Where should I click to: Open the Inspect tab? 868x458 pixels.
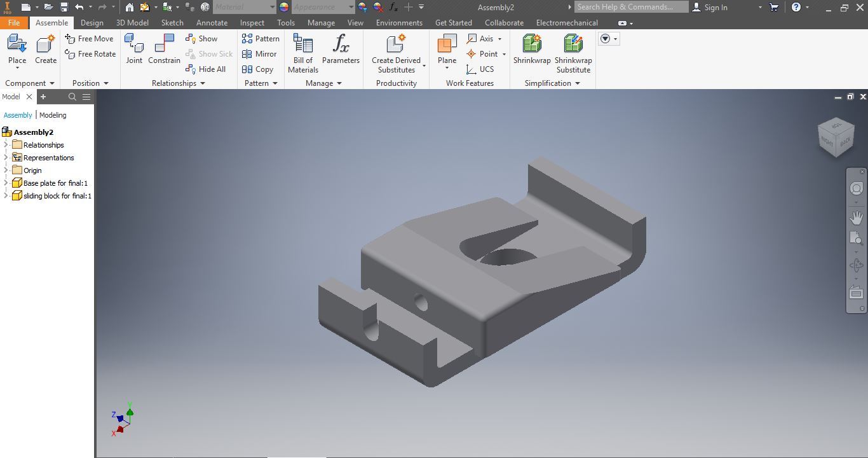(x=252, y=23)
